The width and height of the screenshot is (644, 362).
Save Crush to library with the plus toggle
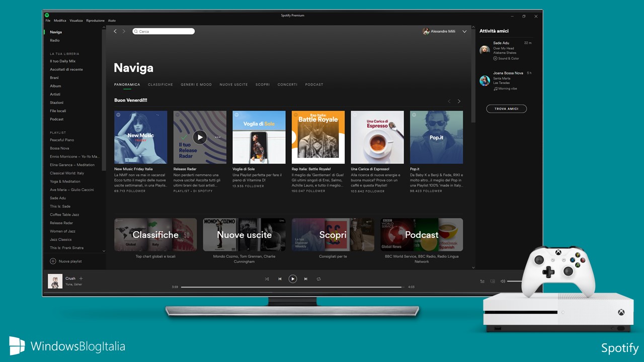coord(80,279)
